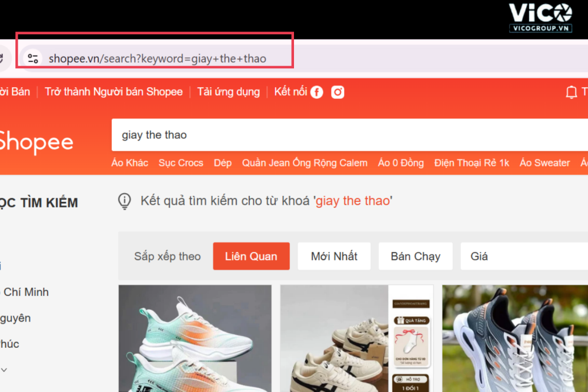This screenshot has width=588, height=392.
Task: Open site information icon in address bar
Action: coord(33,58)
